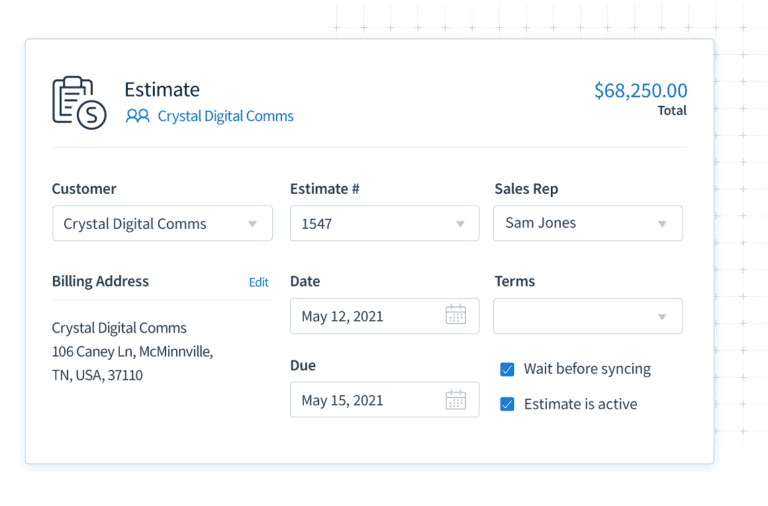Open the calendar picker in the Date field
The width and height of the screenshot is (768, 506).
click(x=455, y=316)
